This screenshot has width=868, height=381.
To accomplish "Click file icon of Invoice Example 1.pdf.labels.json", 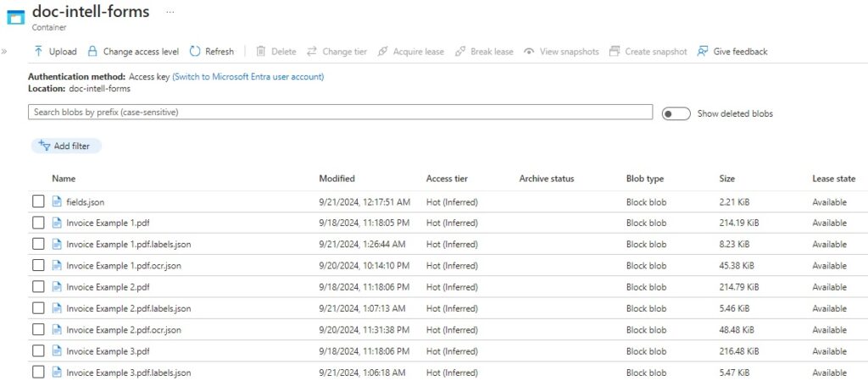I will pyautogui.click(x=57, y=244).
